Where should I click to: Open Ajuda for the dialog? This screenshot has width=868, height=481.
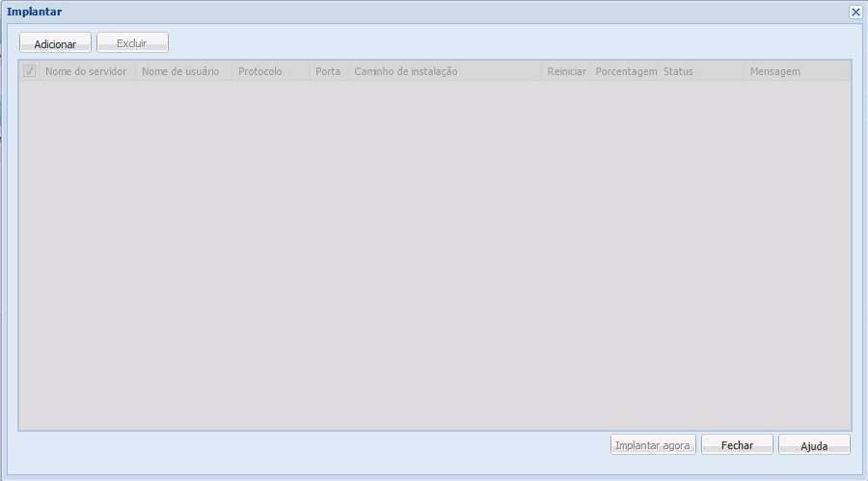(814, 444)
